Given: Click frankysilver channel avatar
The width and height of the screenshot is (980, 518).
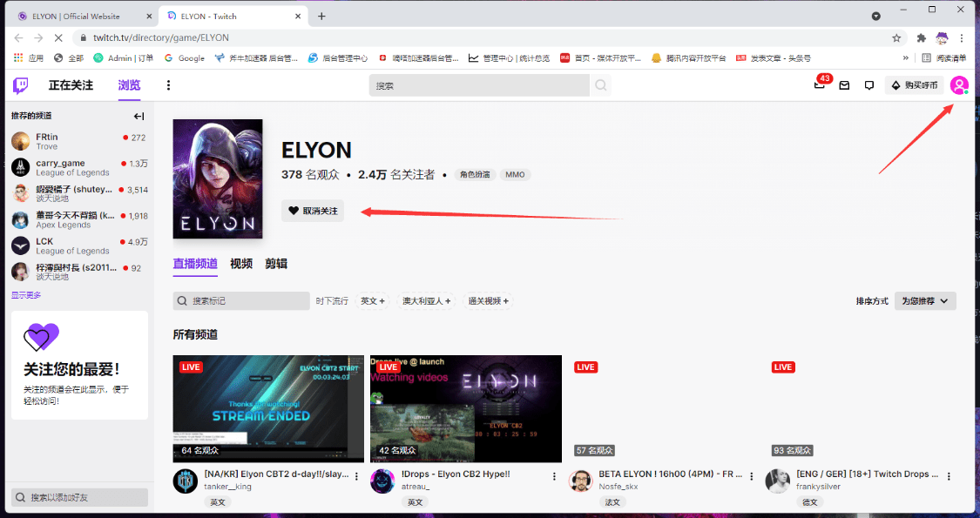Looking at the screenshot, I should tap(778, 481).
